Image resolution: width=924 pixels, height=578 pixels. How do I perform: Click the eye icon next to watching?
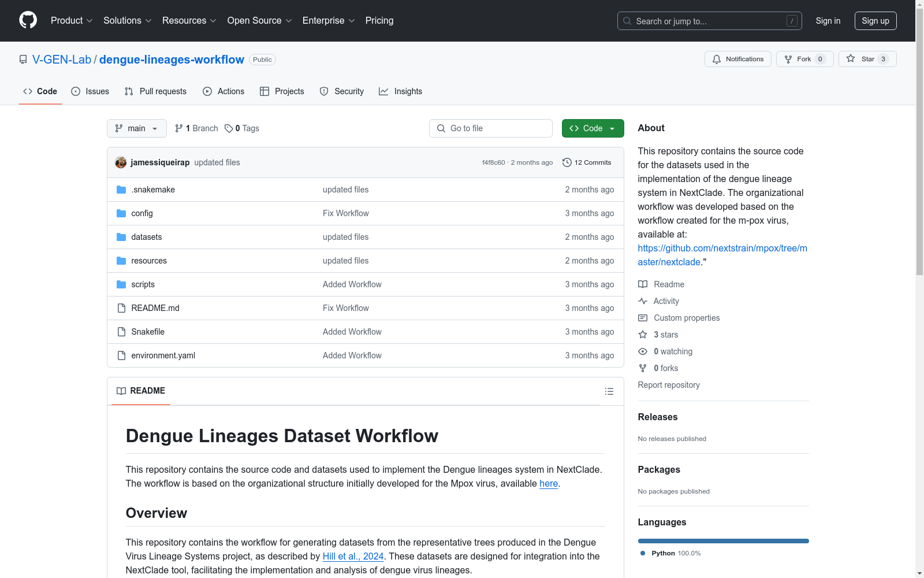pyautogui.click(x=643, y=351)
